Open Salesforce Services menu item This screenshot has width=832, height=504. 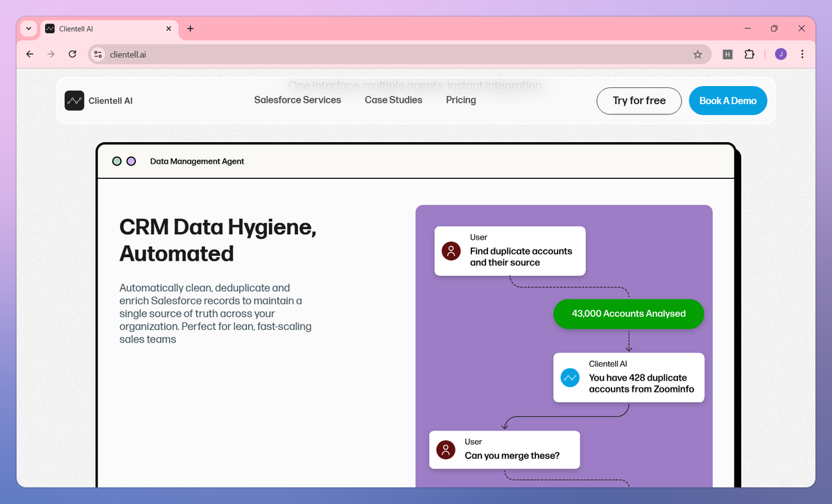click(297, 100)
